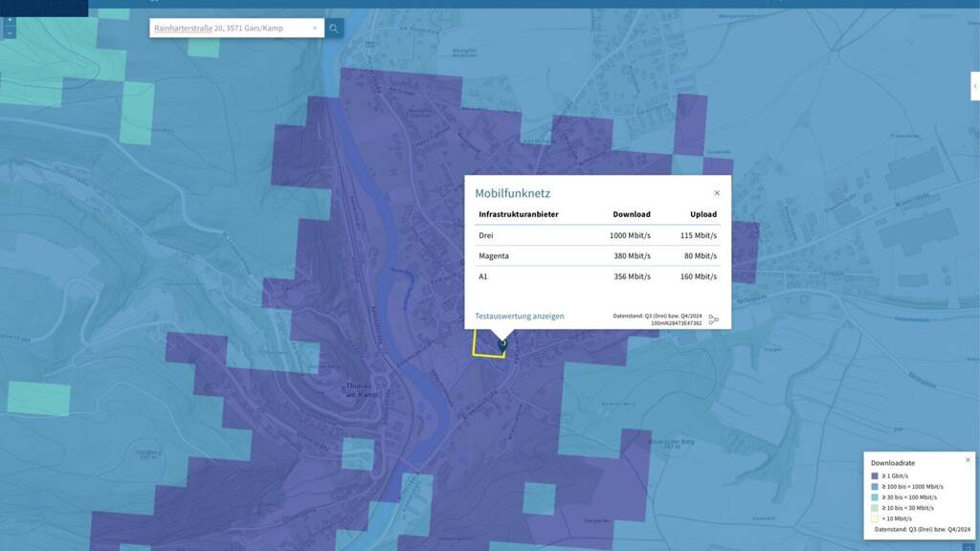
Task: Click into the address search input
Action: pyautogui.click(x=230, y=29)
